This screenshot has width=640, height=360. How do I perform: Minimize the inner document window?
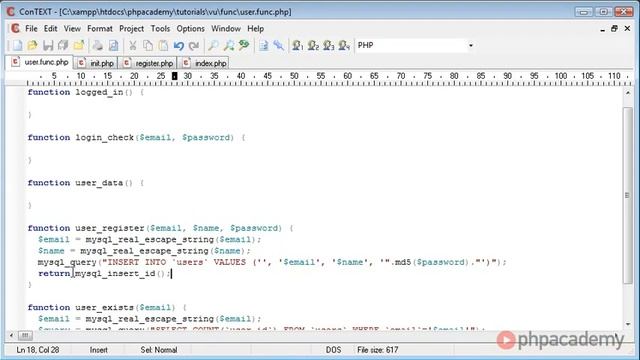coord(602,29)
